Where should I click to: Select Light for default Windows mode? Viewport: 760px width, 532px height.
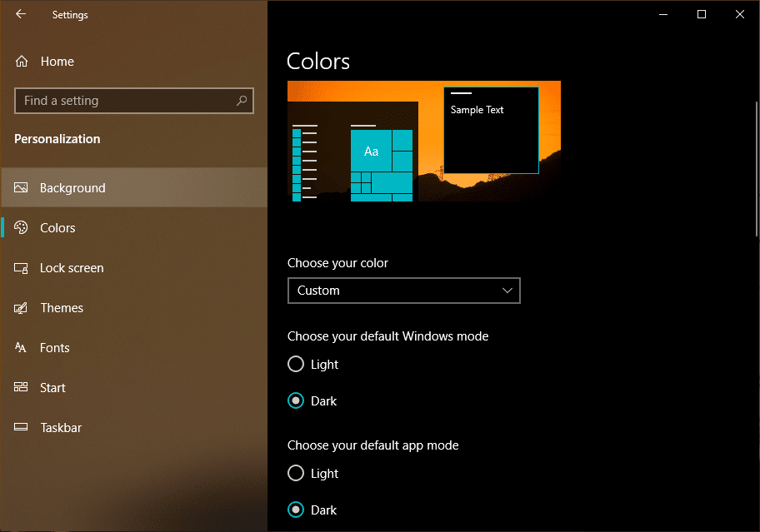point(296,365)
